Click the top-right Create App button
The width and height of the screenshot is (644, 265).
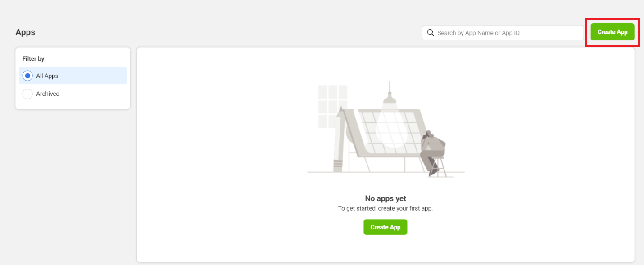[612, 32]
